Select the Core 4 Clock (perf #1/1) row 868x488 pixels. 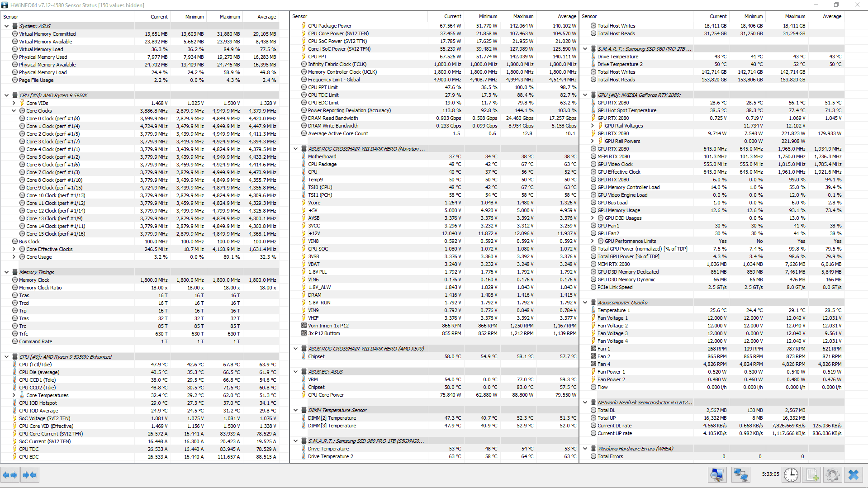(x=140, y=149)
